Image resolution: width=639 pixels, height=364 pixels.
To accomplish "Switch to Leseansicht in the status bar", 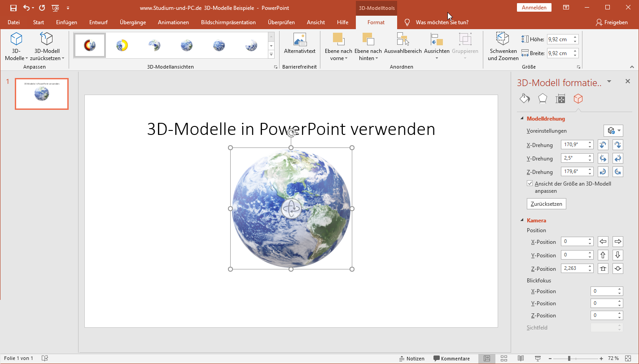I will click(521, 359).
